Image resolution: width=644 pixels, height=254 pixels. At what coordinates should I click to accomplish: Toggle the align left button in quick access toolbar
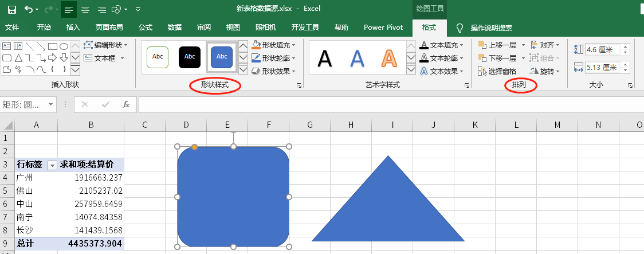pyautogui.click(x=69, y=9)
